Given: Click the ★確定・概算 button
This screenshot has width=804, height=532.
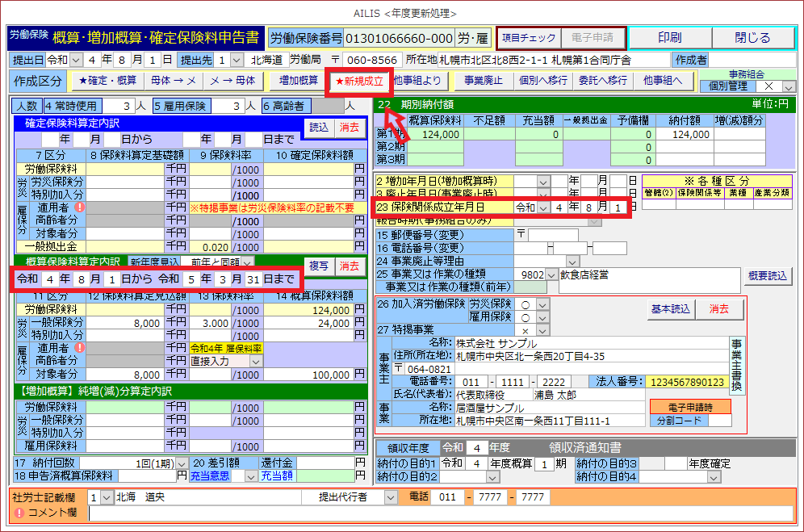Looking at the screenshot, I should 107,81.
